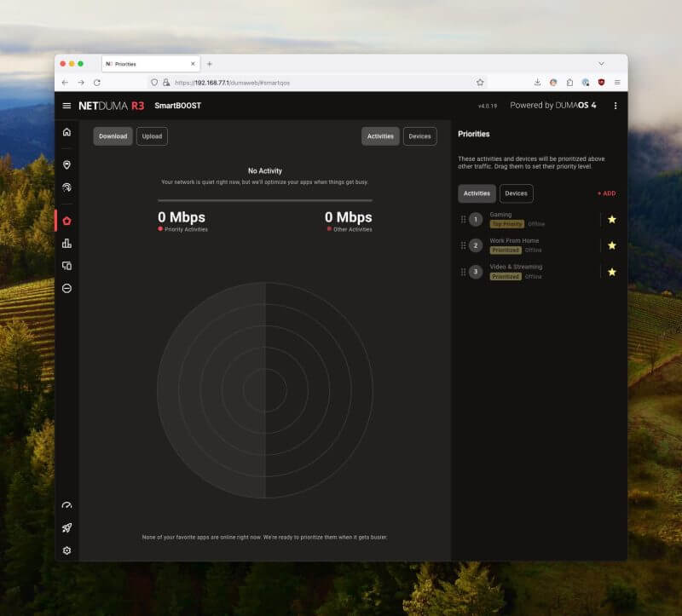
Task: Open the browser extensions puzzle icon
Action: coord(569,83)
